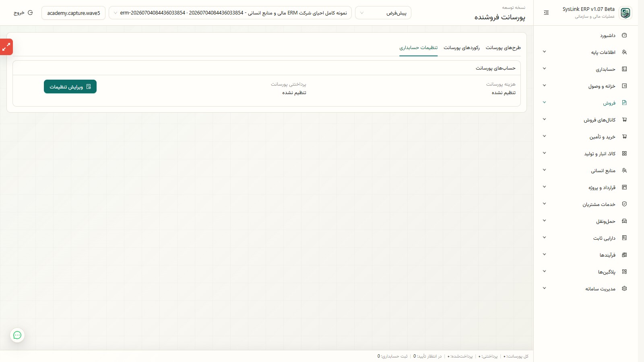644x362 pixels.
Task: Collapse the sidebar menu toggle icon
Action: [x=546, y=13]
